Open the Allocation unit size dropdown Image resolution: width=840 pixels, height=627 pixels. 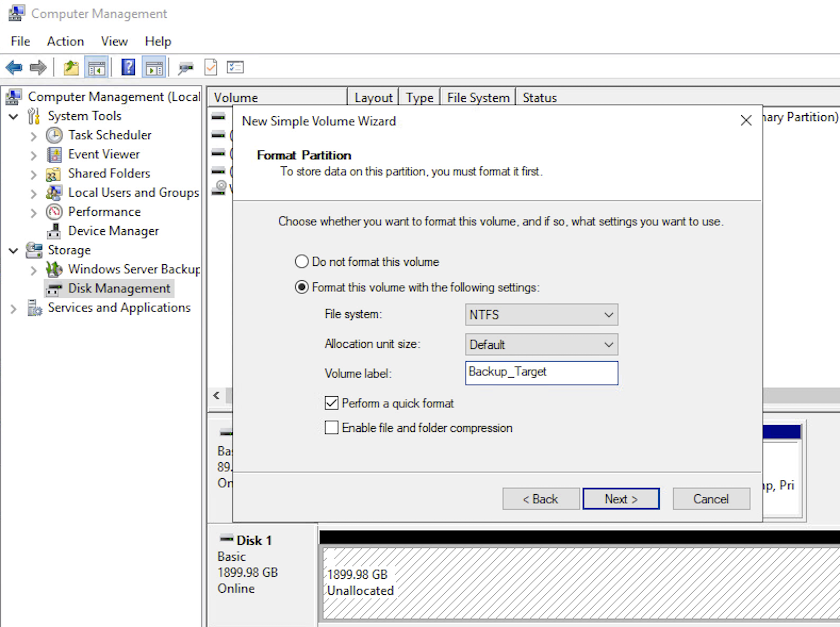(541, 344)
